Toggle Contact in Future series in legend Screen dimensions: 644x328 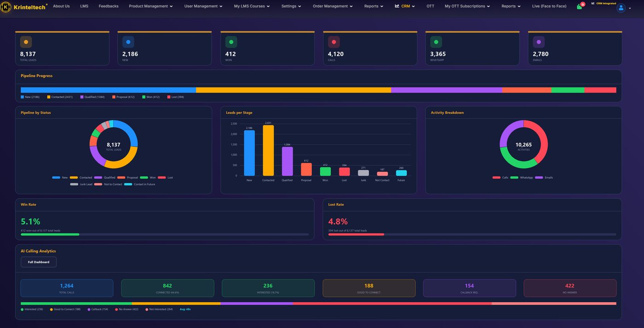tap(139, 184)
